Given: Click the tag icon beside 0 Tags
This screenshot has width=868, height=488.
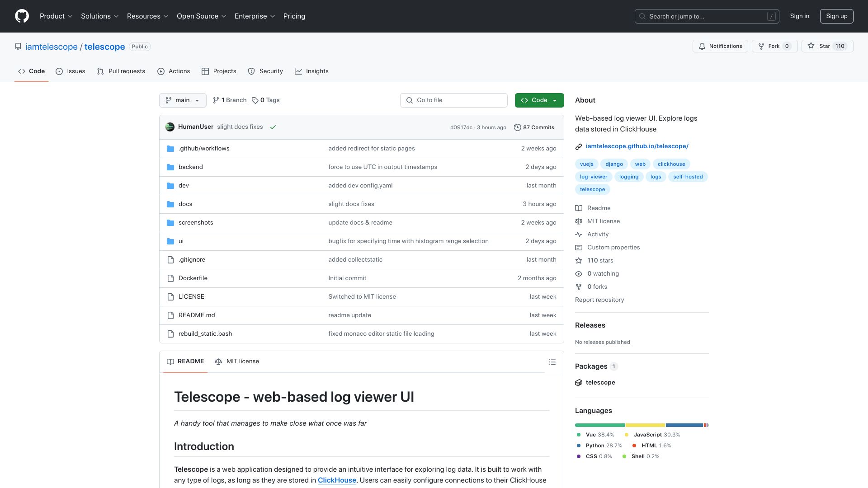Looking at the screenshot, I should pos(255,100).
